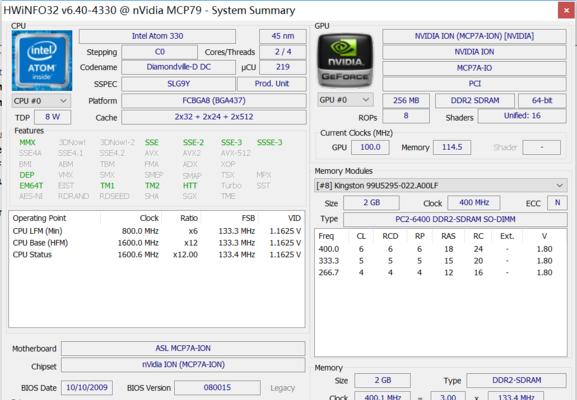The height and width of the screenshot is (400, 577).
Task: Click the 2 / 4 cores/threads value
Action: click(x=283, y=52)
